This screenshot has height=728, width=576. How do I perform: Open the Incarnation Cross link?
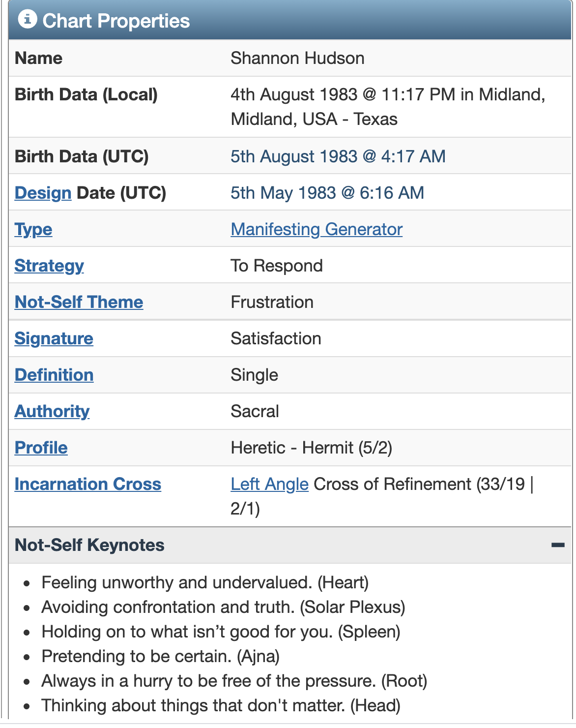[88, 484]
